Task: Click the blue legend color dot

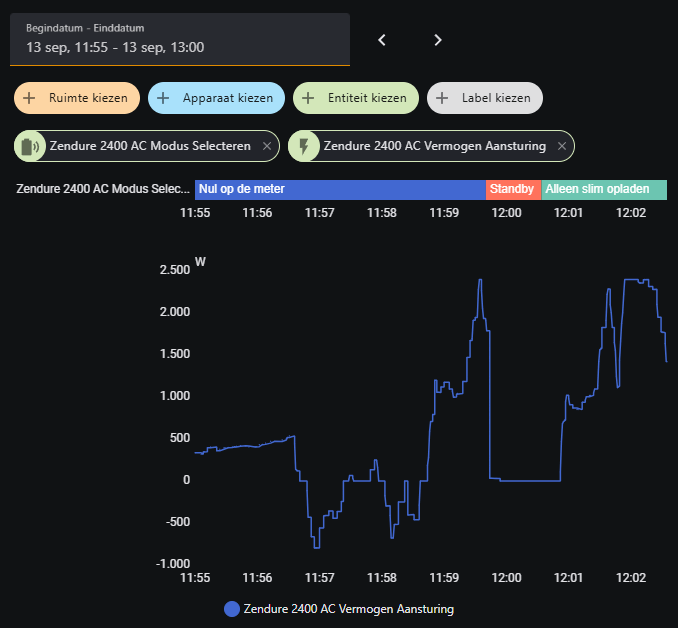Action: pos(232,608)
